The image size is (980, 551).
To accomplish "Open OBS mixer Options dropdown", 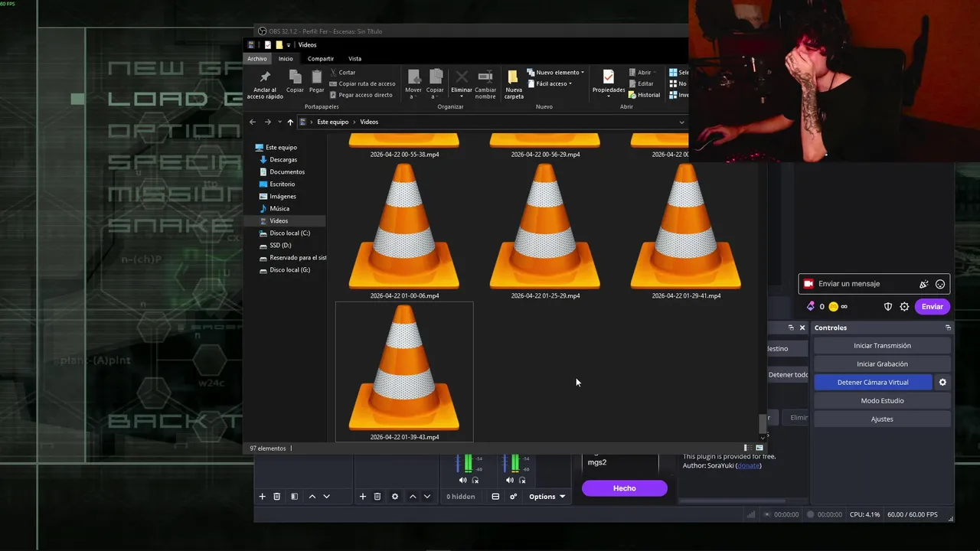I will [547, 497].
